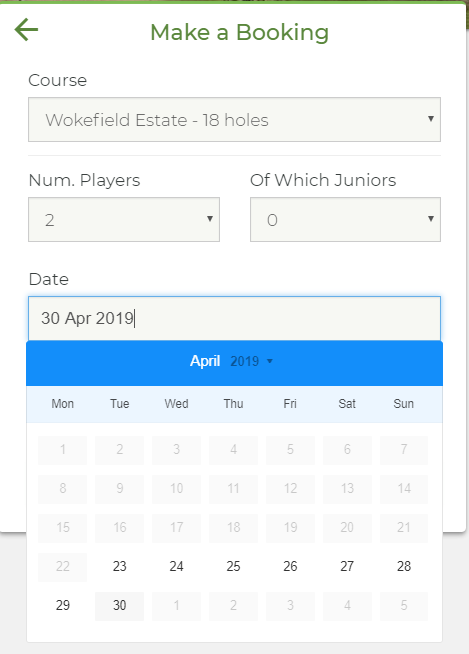Pick Saturday the 27th
The height and width of the screenshot is (654, 469).
[347, 566]
